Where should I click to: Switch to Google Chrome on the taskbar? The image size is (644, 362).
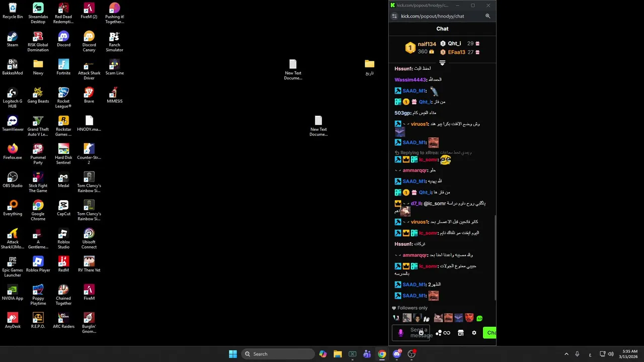click(x=382, y=354)
